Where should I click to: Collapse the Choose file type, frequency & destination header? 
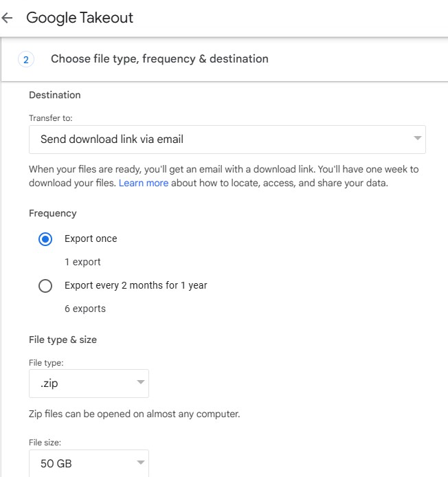pyautogui.click(x=159, y=59)
